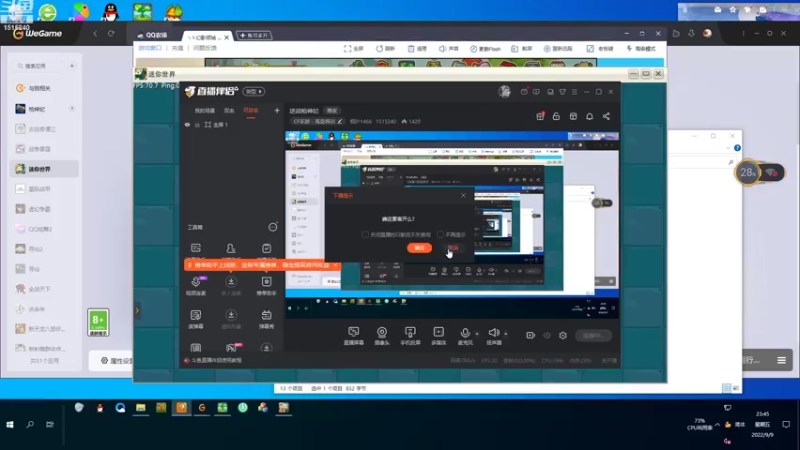Open the streaming tutorial link at bottom

click(216, 360)
